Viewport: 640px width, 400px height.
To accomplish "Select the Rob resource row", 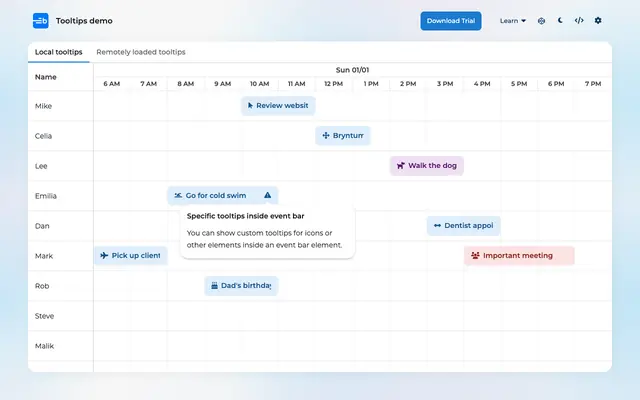I will 320,286.
